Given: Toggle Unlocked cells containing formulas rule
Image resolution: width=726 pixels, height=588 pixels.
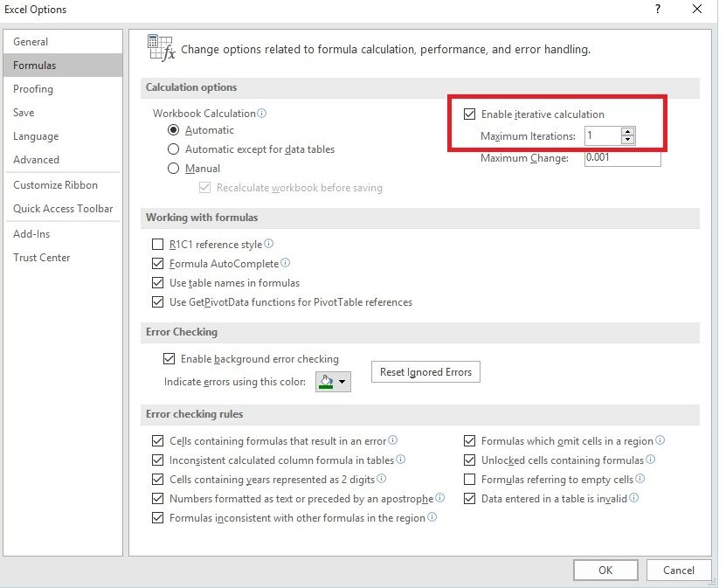Looking at the screenshot, I should pos(469,460).
